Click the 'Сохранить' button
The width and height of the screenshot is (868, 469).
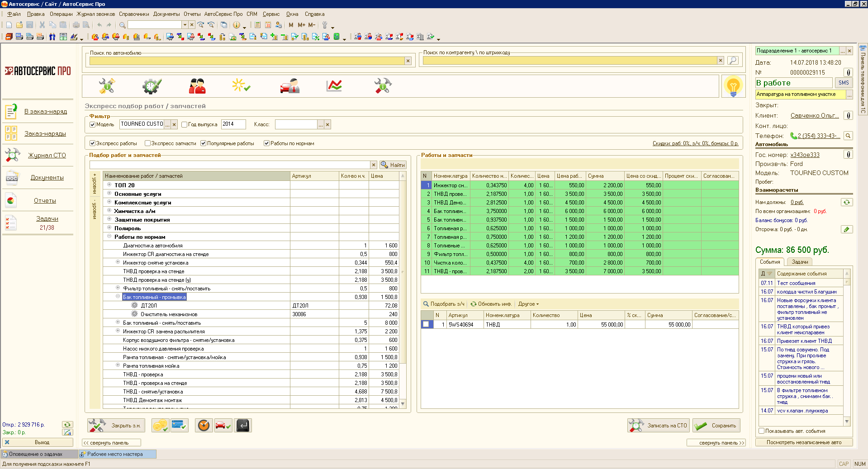point(716,426)
